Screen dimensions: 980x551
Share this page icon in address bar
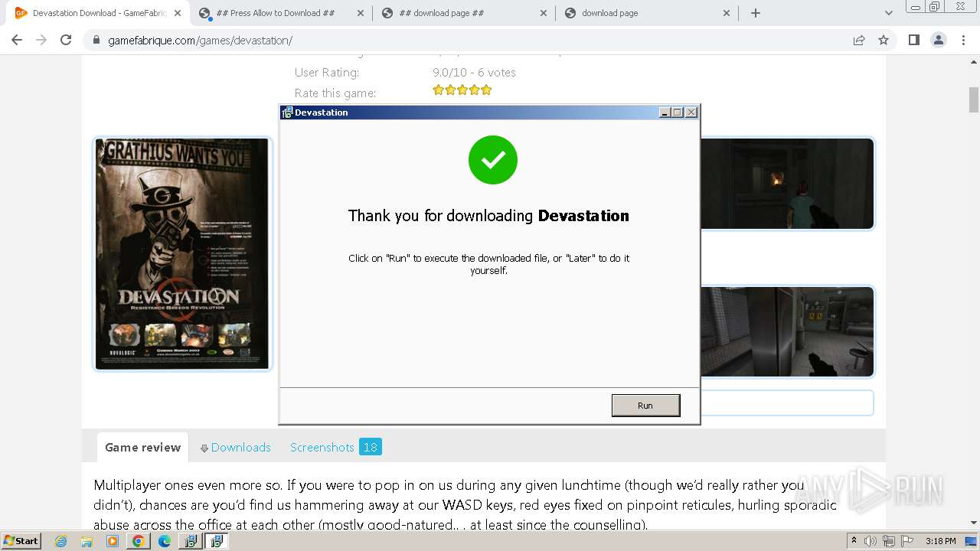click(x=859, y=41)
